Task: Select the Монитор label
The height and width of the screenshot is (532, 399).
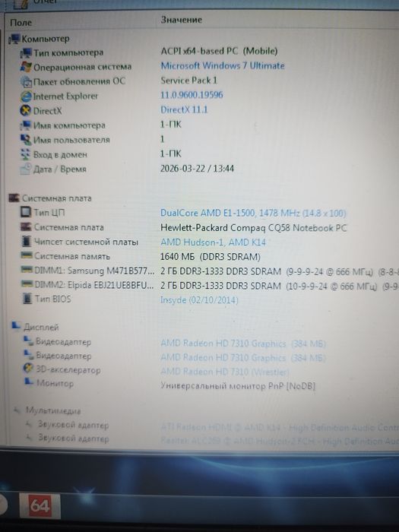Action: tap(55, 383)
